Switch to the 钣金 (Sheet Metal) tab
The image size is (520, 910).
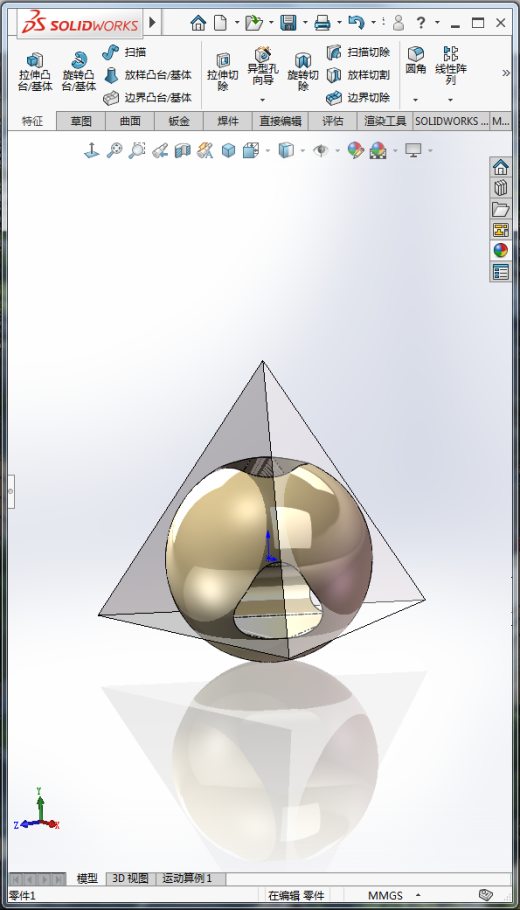(x=179, y=121)
